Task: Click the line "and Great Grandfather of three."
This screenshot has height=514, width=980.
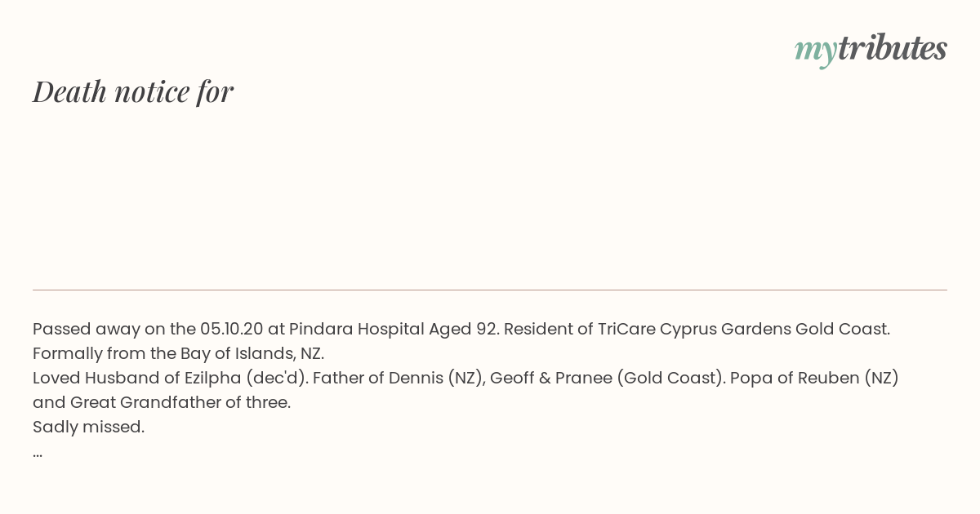Action: [x=162, y=402]
